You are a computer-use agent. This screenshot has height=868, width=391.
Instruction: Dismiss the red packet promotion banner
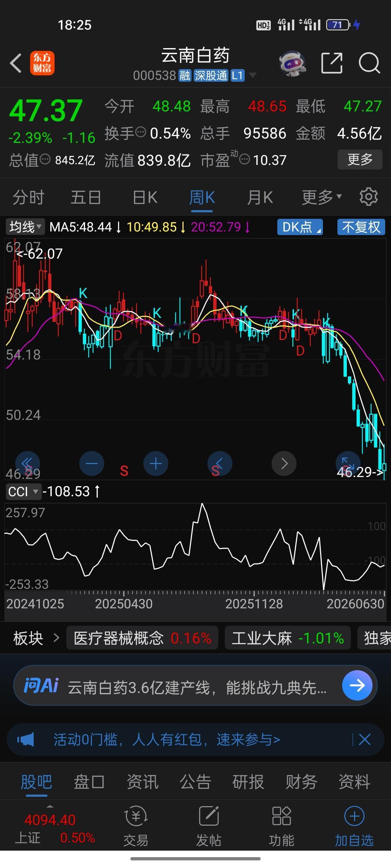click(365, 740)
